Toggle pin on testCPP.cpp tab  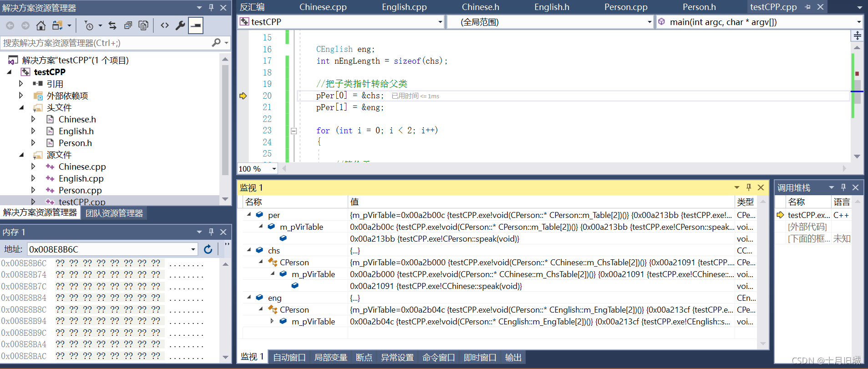tap(807, 7)
